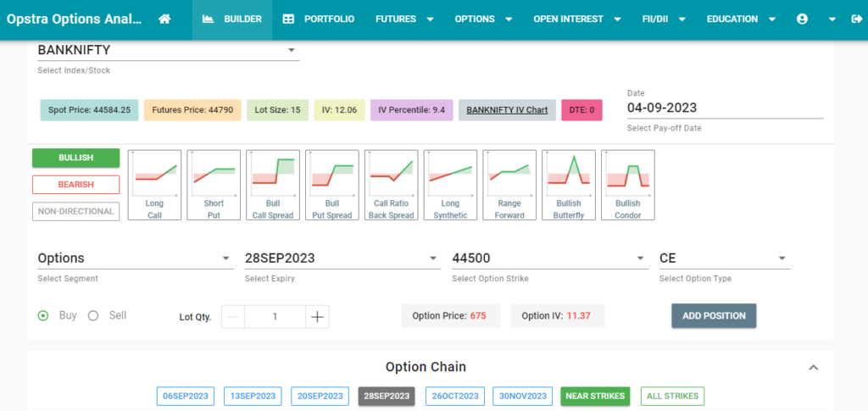The width and height of the screenshot is (868, 411).
Task: Decrease lot quantity with minus button
Action: pos(233,317)
